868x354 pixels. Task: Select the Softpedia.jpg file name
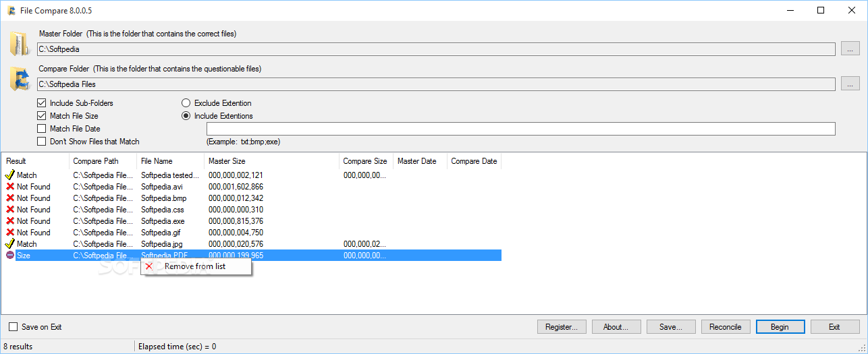(x=162, y=244)
